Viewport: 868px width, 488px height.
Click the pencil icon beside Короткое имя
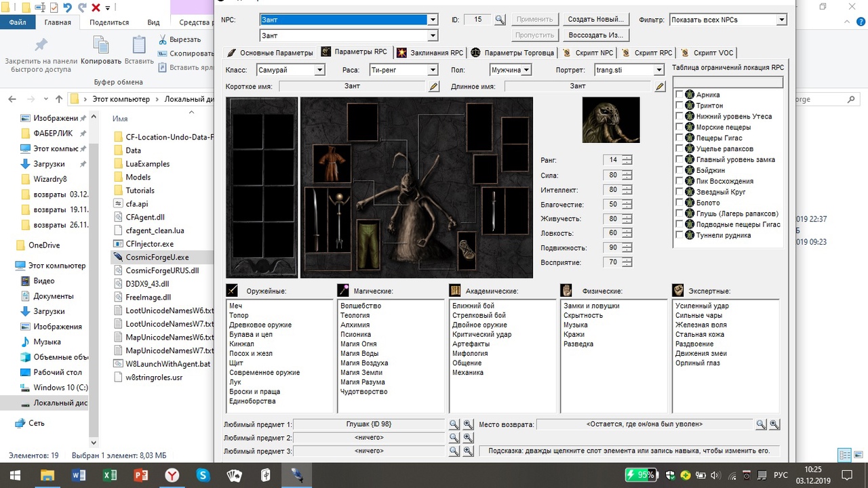coord(434,86)
